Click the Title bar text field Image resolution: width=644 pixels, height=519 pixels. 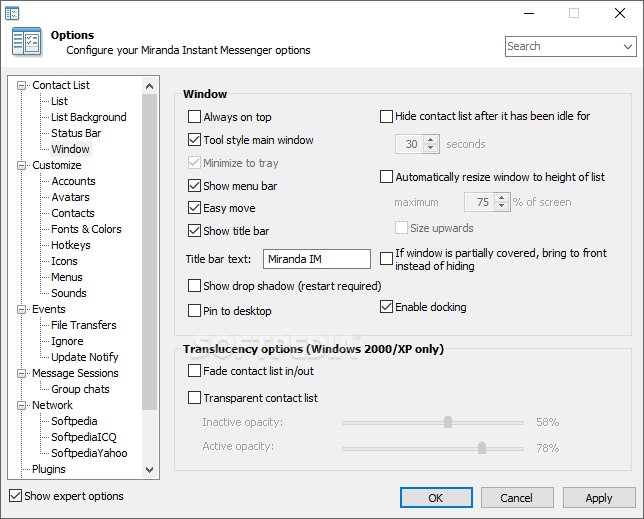317,259
